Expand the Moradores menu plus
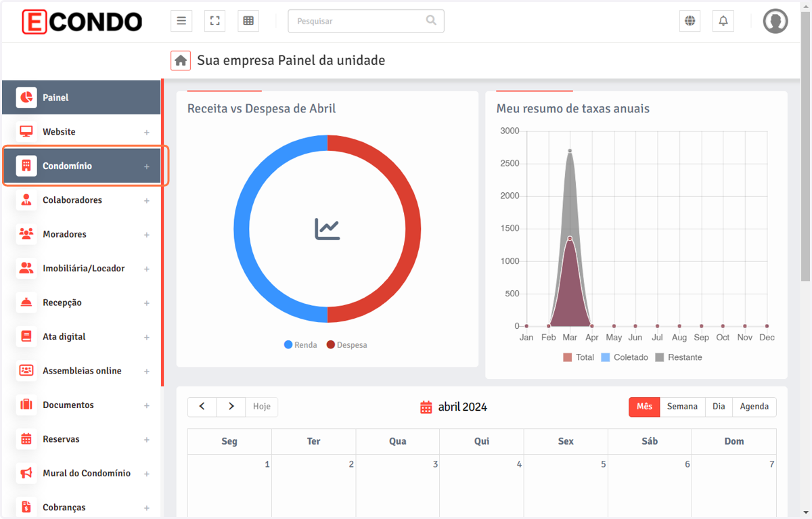The image size is (812, 519). (x=147, y=235)
